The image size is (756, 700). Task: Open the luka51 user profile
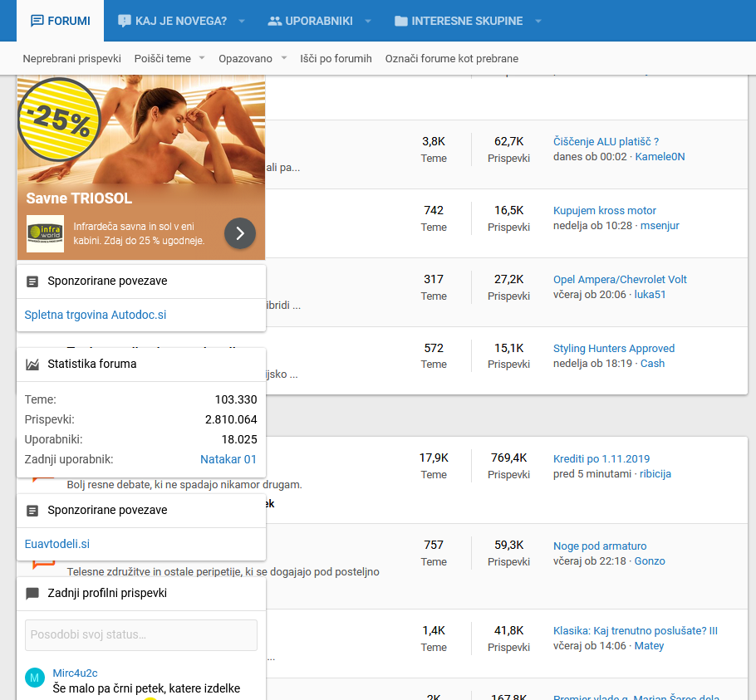[650, 294]
